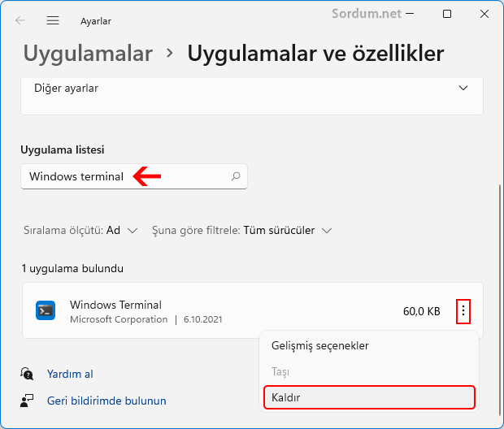Click the disabled Taşı menu entry

click(369, 371)
